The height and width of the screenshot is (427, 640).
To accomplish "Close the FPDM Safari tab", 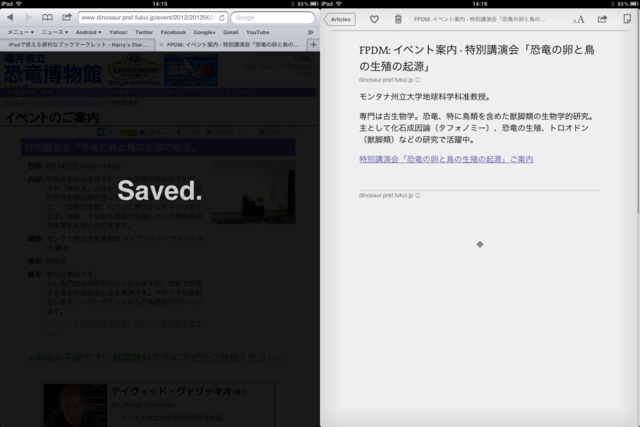I will pyautogui.click(x=161, y=44).
